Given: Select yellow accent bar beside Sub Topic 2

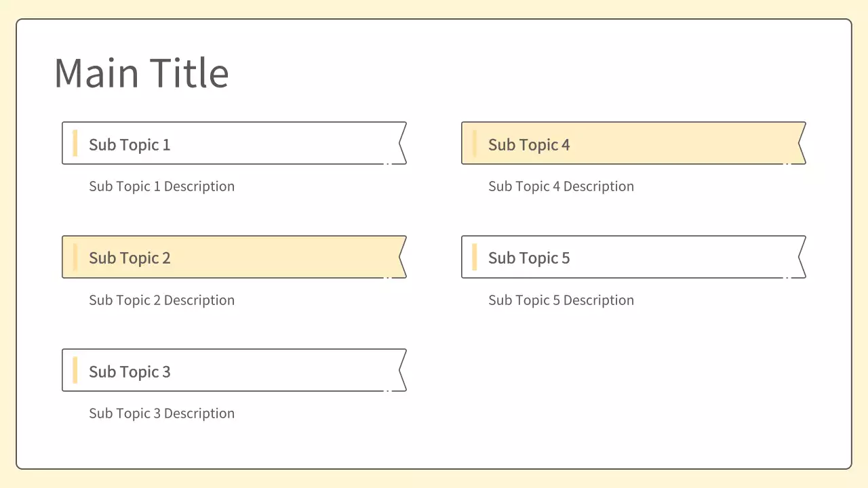Looking at the screenshot, I should coord(75,258).
